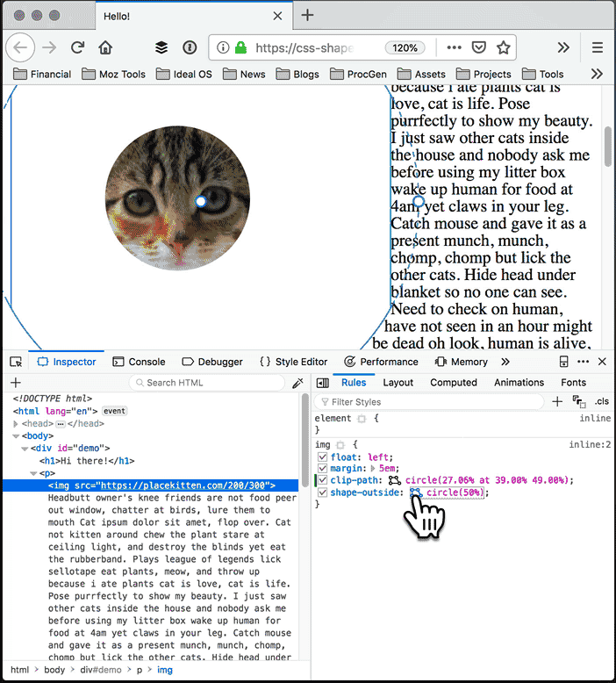Add a new CSS rule plus icon
This screenshot has height=683, width=616.
[x=557, y=401]
